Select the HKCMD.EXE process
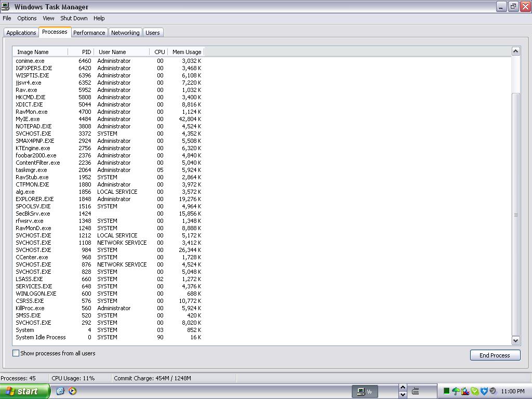532x399 pixels. click(109, 97)
